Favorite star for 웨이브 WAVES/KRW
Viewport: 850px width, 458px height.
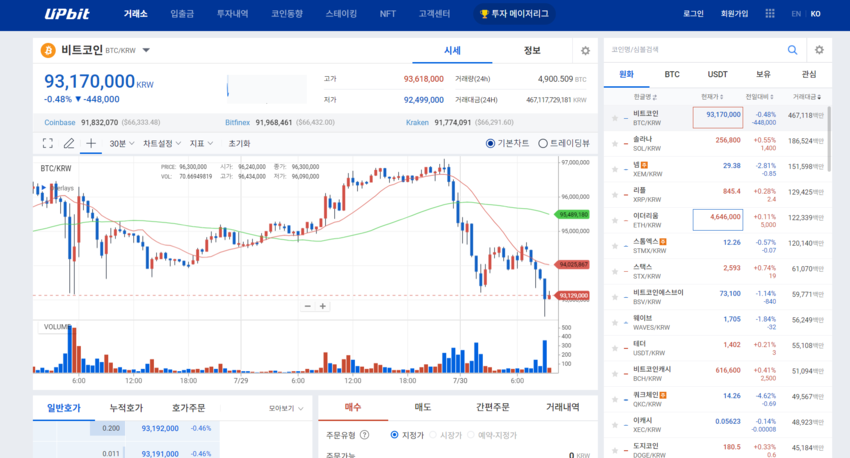[615, 322]
